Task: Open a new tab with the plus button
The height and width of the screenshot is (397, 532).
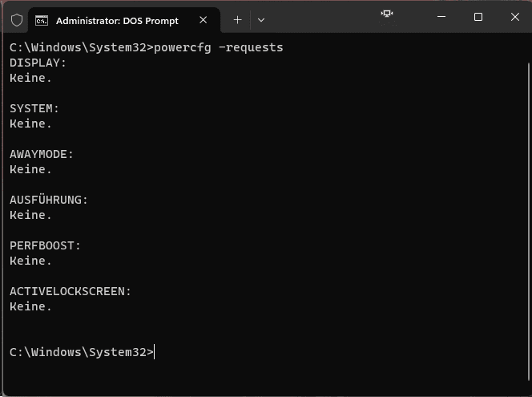Action: click(x=237, y=20)
